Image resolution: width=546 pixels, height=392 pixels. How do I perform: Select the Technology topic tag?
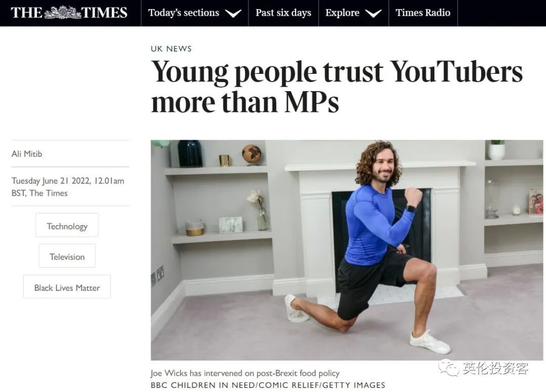tap(67, 225)
